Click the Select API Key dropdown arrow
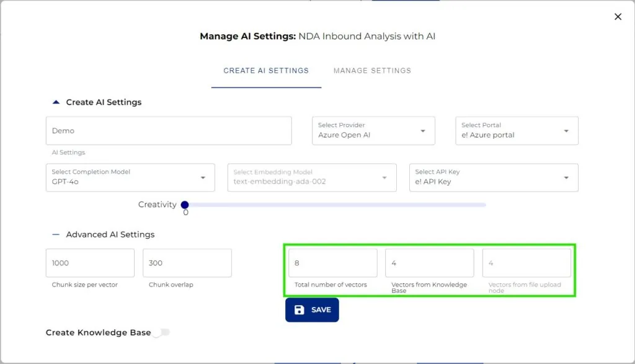This screenshot has width=635, height=364. click(x=566, y=178)
